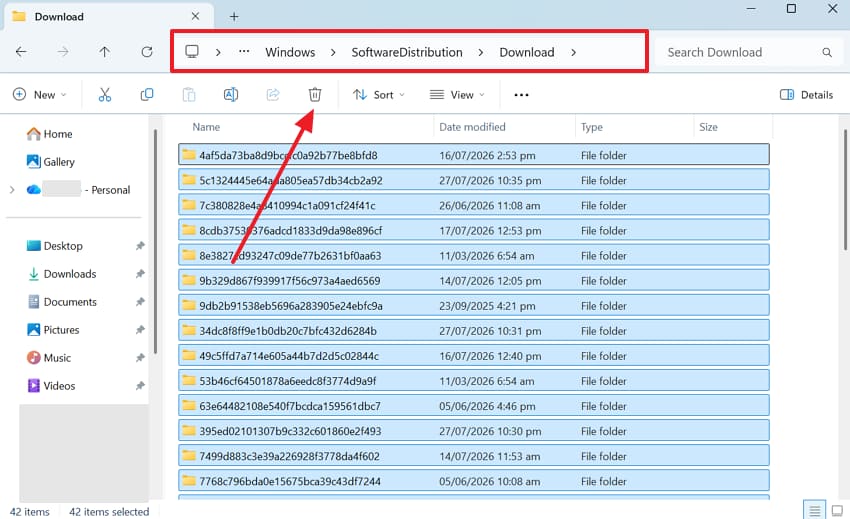Expand chevron after SoftwareDistribution breadcrumb

(481, 52)
